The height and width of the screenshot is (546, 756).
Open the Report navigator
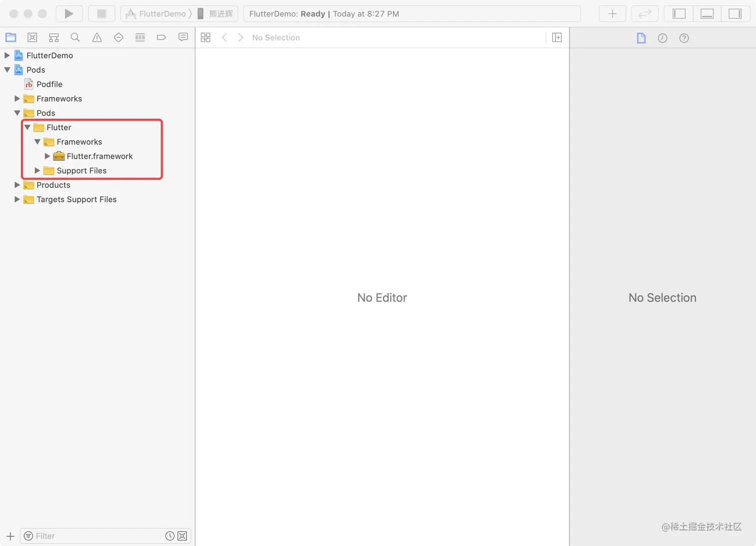[x=183, y=38]
